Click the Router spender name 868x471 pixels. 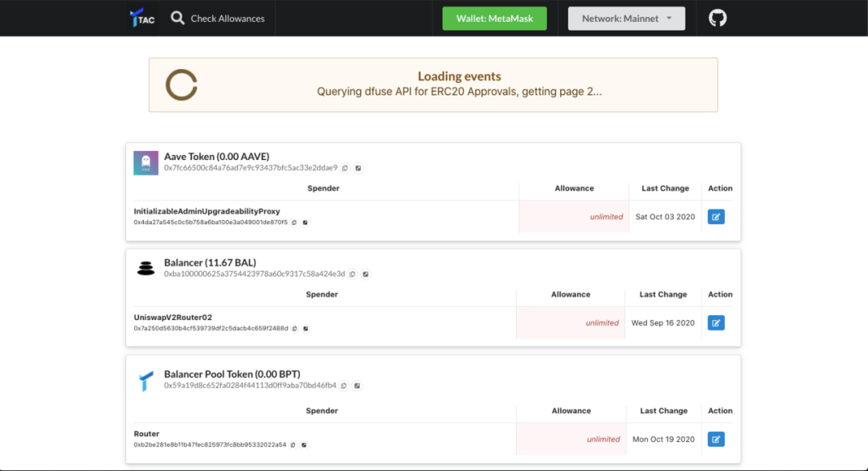point(146,434)
